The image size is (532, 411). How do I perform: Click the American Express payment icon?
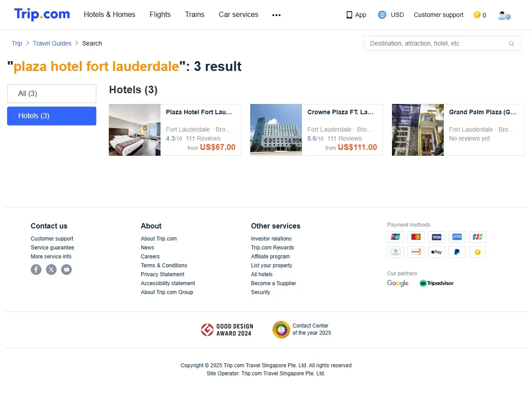coord(457,237)
